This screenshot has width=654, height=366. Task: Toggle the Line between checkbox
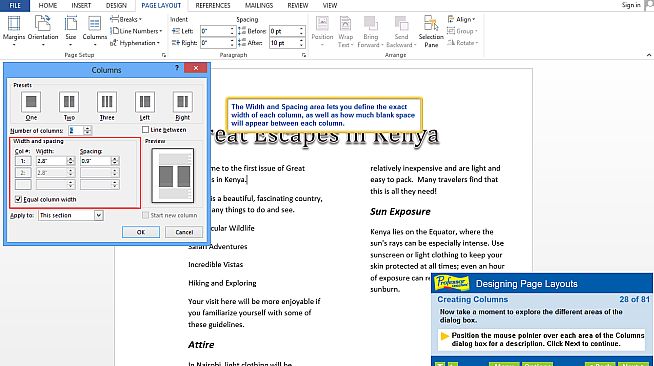146,130
